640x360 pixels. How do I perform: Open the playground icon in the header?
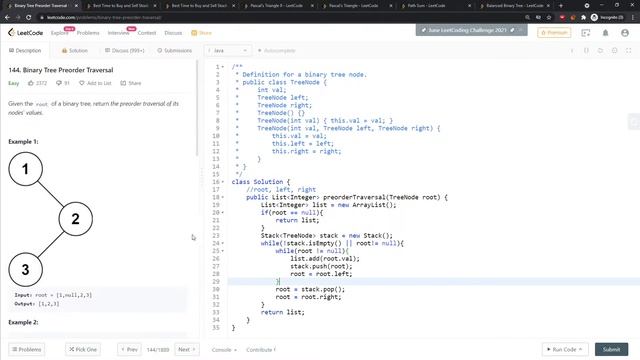[586, 33]
